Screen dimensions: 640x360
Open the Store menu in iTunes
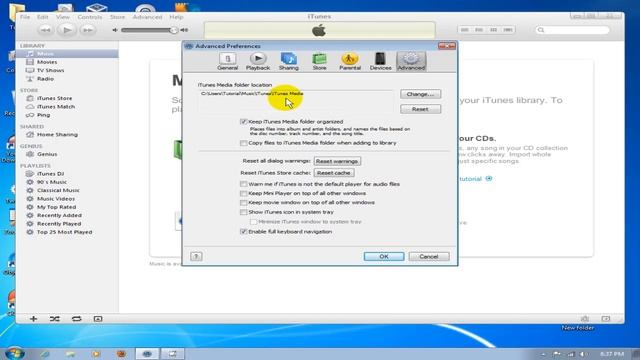pos(117,17)
